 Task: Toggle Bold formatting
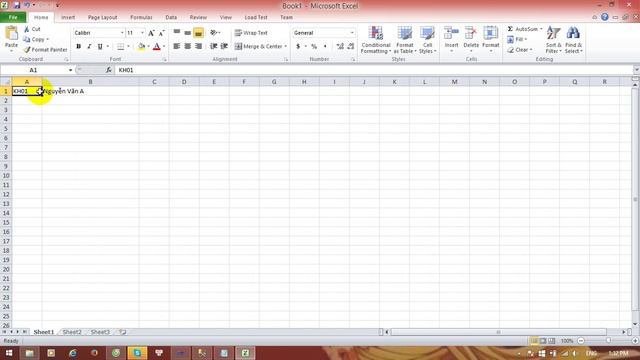pos(78,47)
